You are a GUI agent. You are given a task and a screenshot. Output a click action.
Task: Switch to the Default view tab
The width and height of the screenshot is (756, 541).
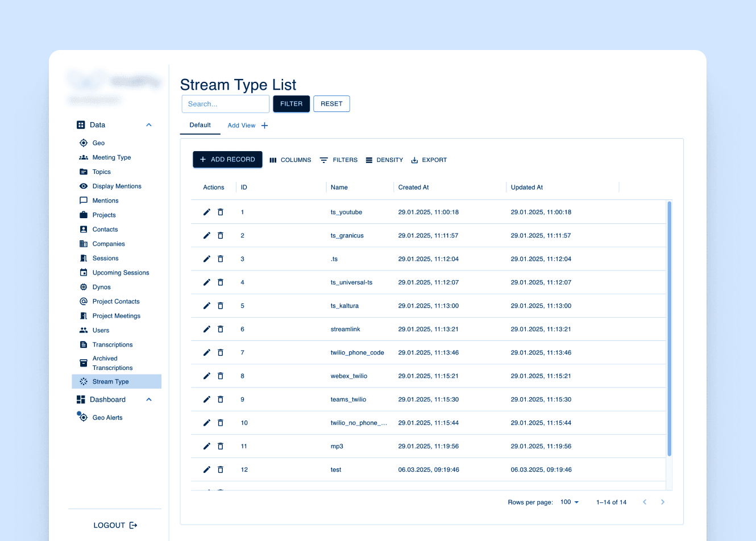200,125
